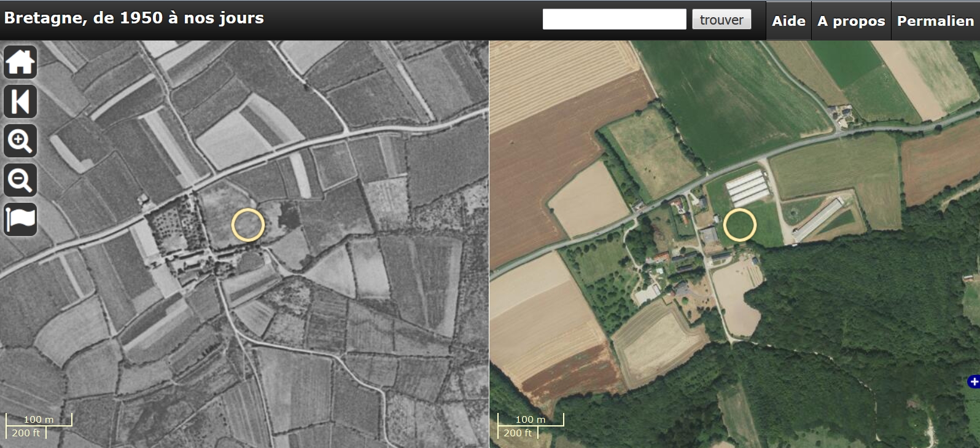Zoom out with the magnifier minus icon
The width and height of the screenshot is (980, 448).
click(x=20, y=180)
